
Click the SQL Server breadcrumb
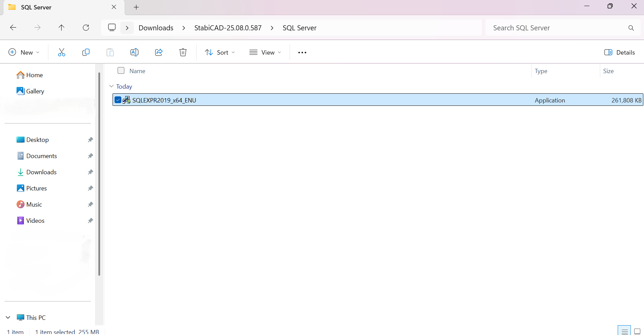coord(300,28)
